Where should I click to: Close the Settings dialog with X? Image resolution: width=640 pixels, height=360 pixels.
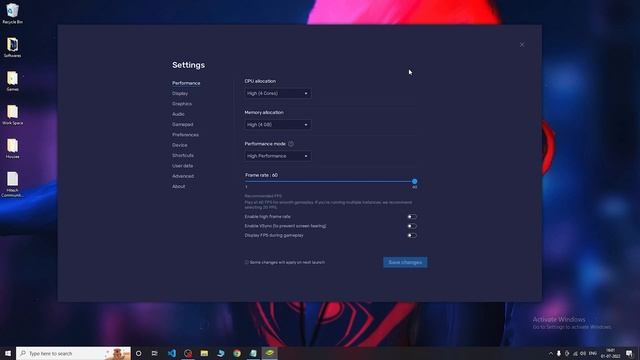tap(522, 44)
